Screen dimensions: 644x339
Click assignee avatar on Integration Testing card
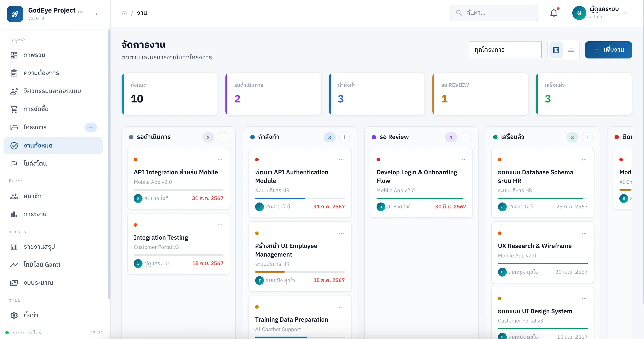coord(138,264)
